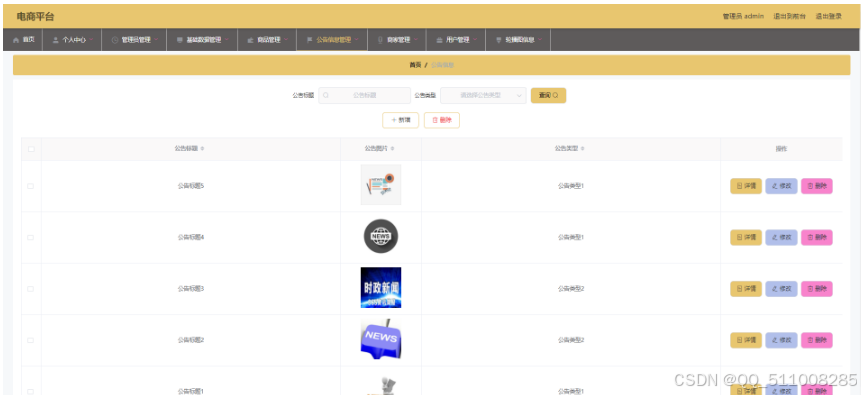Click the 时政新闻 thumbnail in row 公告标题3

click(381, 287)
